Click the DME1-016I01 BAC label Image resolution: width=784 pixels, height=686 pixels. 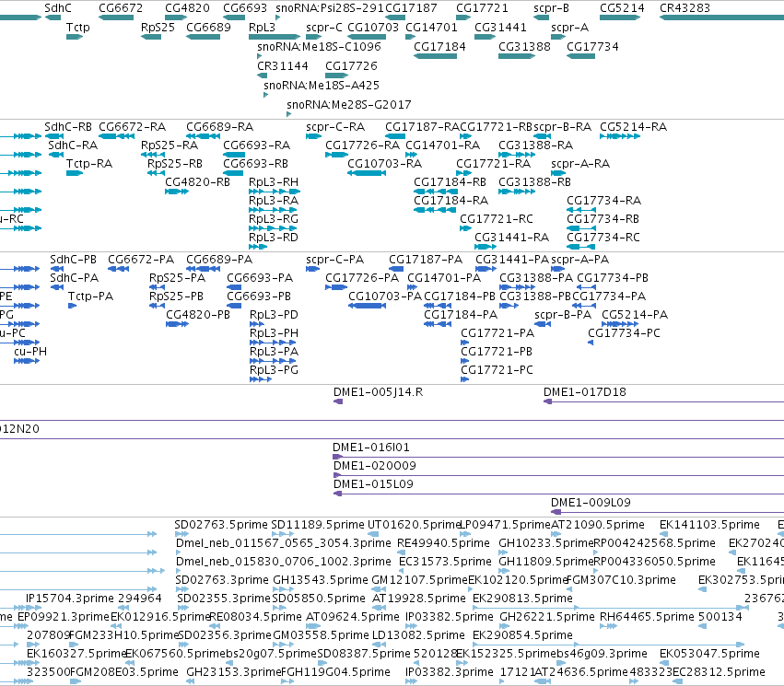pos(371,448)
